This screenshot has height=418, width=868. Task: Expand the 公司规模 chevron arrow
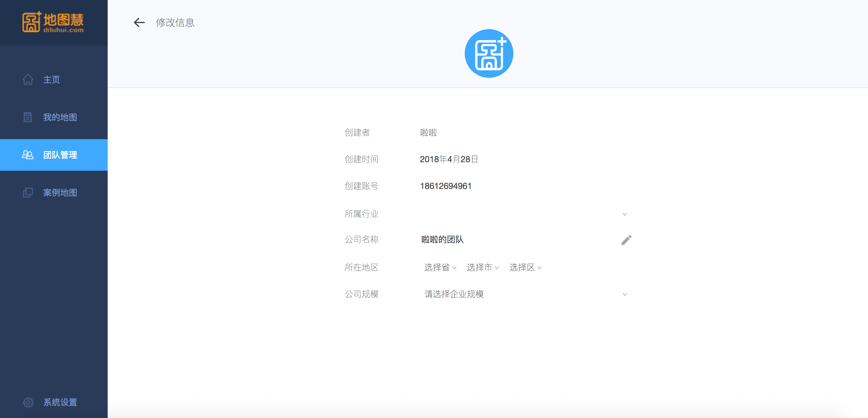624,294
